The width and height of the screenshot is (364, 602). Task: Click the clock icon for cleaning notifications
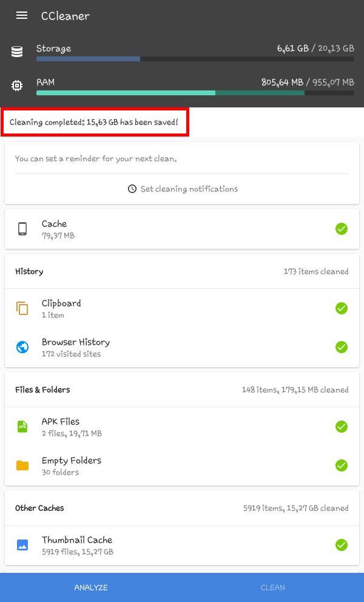pos(132,189)
